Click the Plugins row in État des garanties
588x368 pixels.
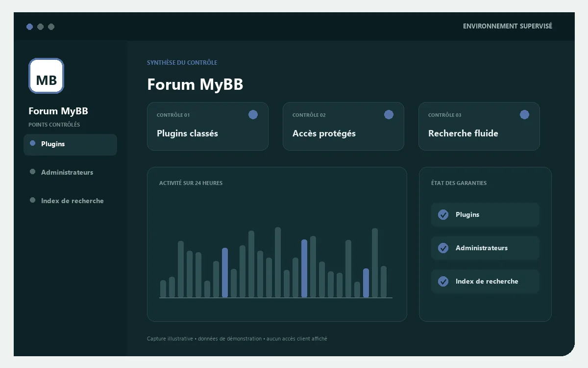coord(485,215)
